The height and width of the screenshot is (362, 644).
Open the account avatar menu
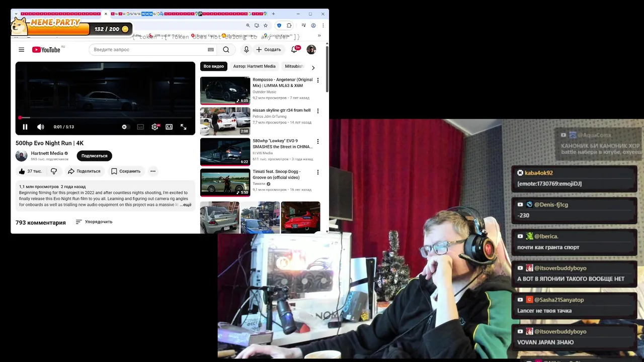click(x=311, y=49)
